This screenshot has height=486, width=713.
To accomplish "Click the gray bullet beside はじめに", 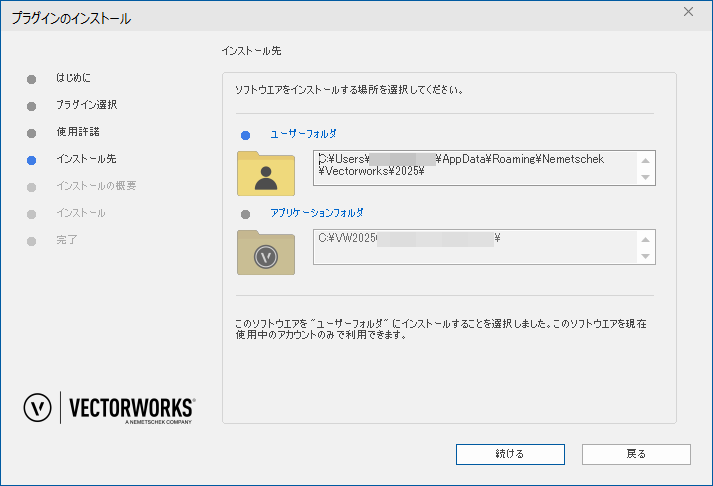I will (31, 80).
